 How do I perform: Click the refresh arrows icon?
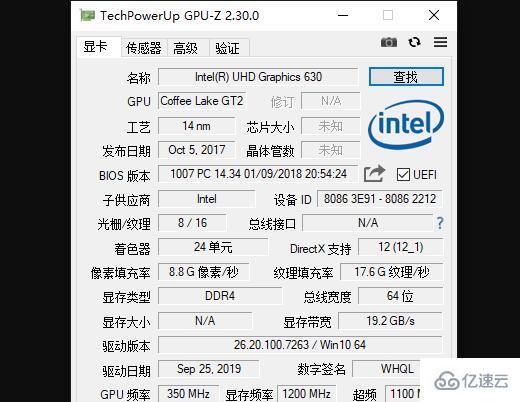click(414, 42)
